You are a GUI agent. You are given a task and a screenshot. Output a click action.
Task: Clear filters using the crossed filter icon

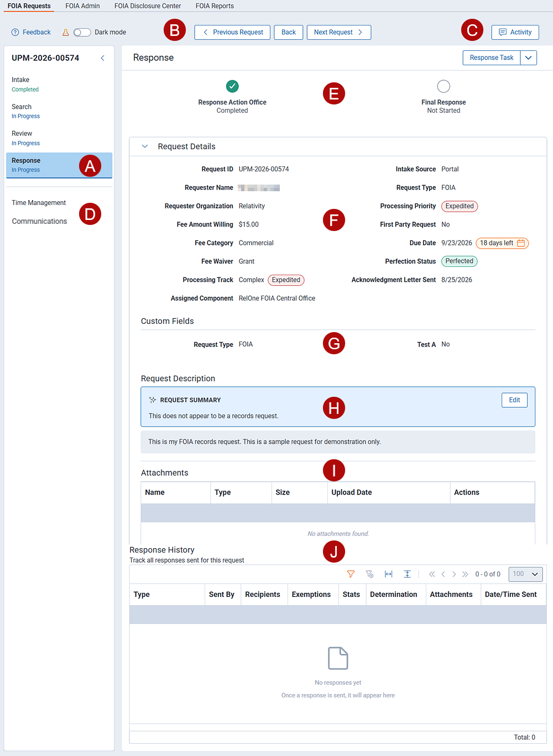[x=369, y=574]
